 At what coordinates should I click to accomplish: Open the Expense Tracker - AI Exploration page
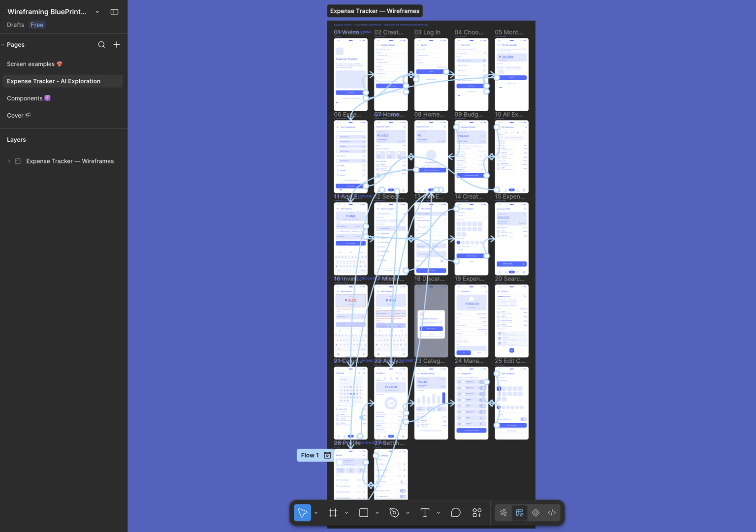pyautogui.click(x=63, y=81)
